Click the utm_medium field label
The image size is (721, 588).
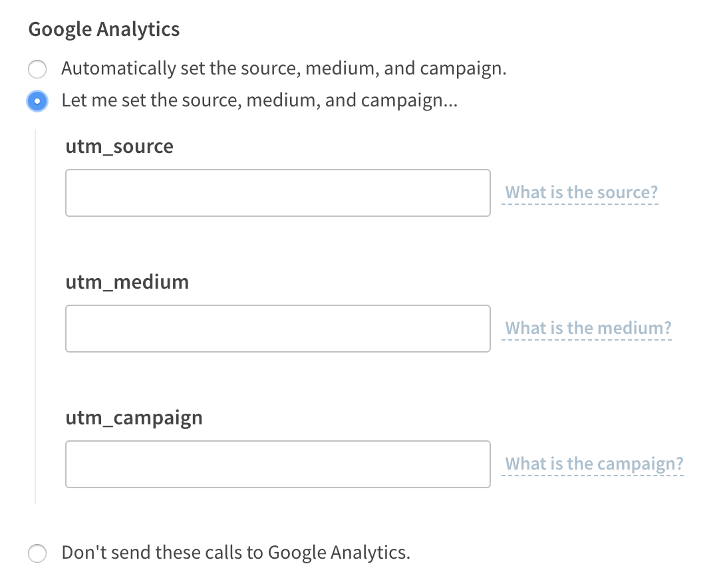pos(127,282)
